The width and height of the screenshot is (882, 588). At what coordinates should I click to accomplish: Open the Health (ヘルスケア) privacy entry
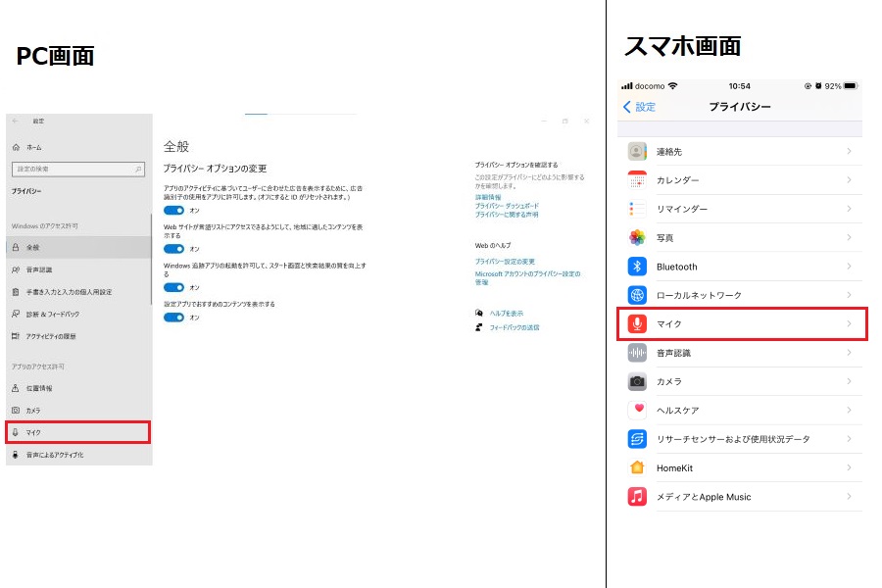coord(741,410)
